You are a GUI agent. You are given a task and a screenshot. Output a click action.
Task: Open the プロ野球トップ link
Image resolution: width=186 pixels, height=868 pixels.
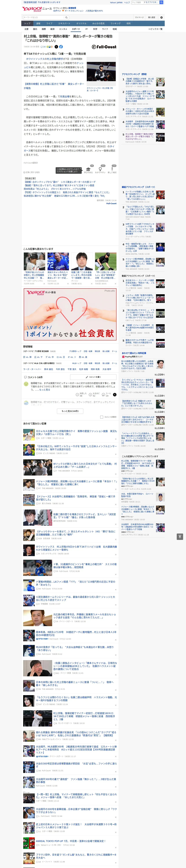pos(75,351)
